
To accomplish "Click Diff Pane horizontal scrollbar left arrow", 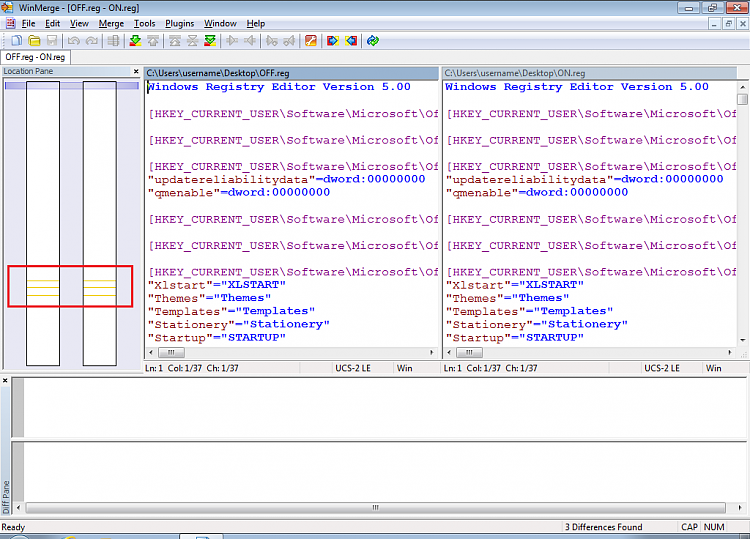I will pos(18,507).
